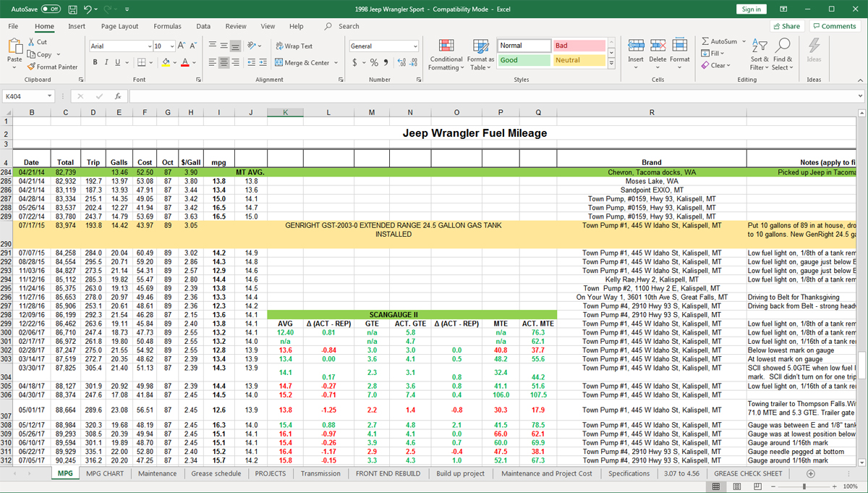Decrease decimal places
868x493 pixels.
[x=412, y=63]
